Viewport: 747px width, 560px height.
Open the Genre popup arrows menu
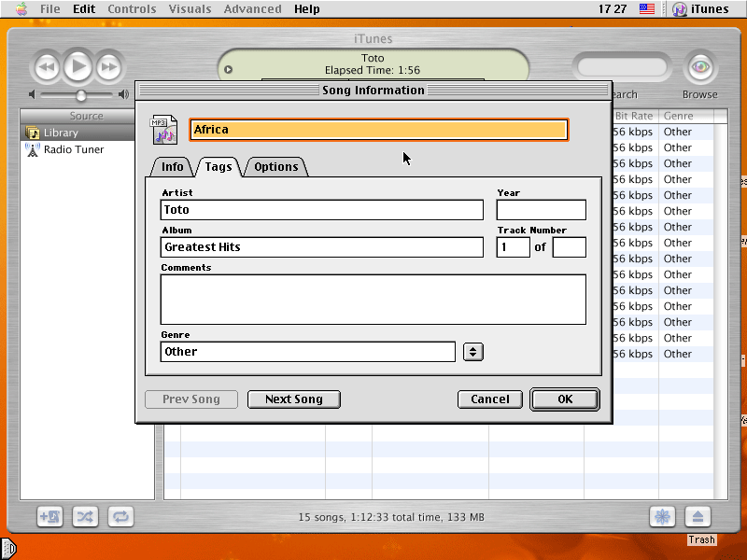tap(473, 352)
